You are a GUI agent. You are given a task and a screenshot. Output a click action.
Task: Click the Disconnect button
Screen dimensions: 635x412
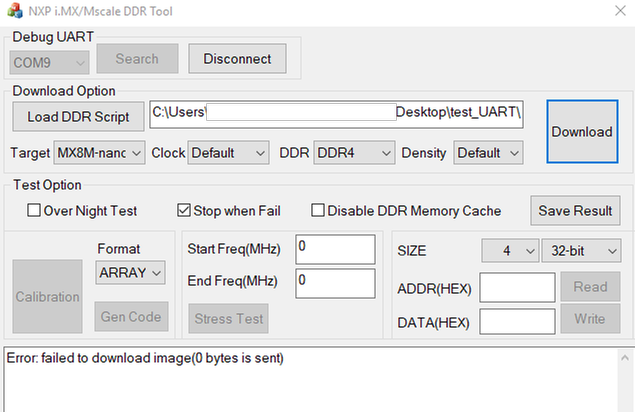coord(237,59)
